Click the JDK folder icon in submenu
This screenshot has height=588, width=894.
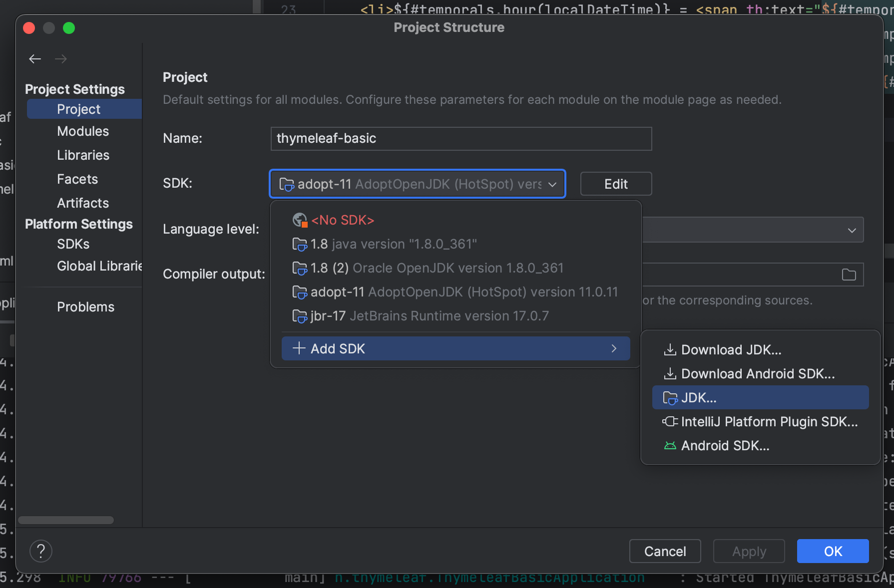coord(670,398)
